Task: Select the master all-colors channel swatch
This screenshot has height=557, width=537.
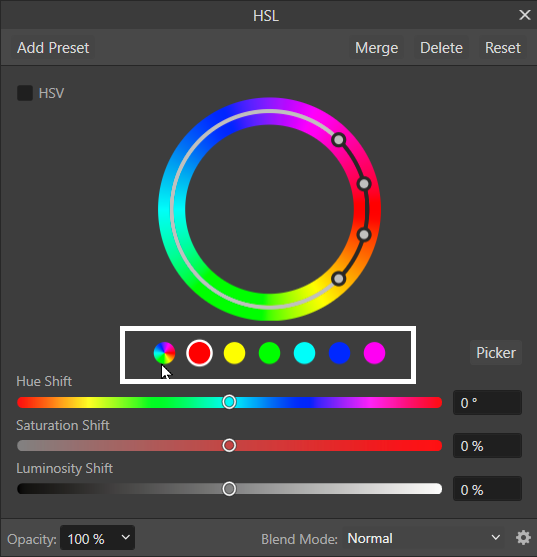Action: click(x=164, y=353)
